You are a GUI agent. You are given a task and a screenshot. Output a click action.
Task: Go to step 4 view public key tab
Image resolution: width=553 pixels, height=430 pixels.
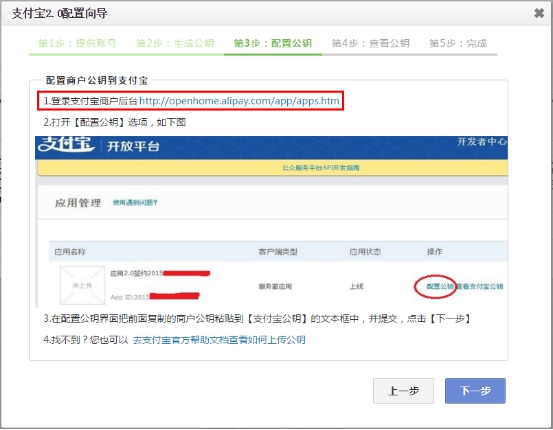click(x=370, y=43)
